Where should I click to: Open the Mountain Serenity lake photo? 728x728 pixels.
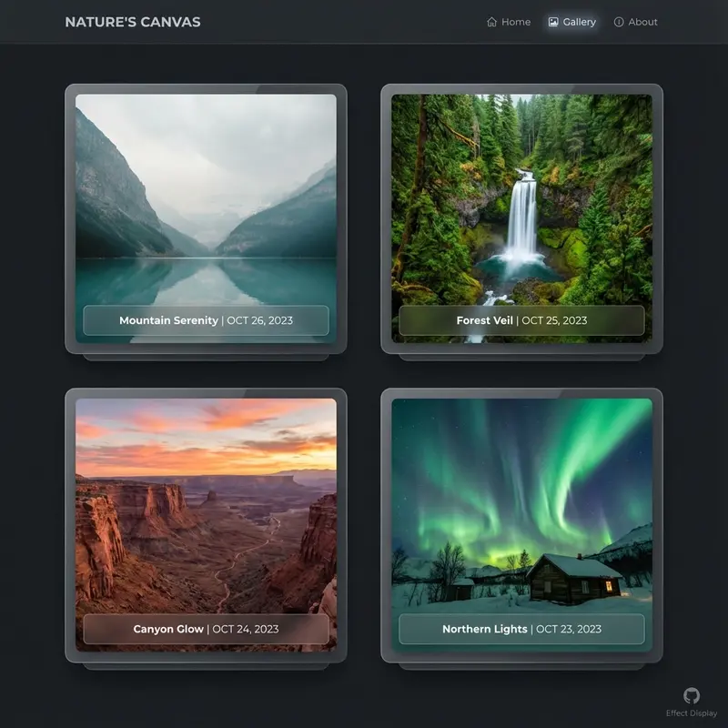206,200
